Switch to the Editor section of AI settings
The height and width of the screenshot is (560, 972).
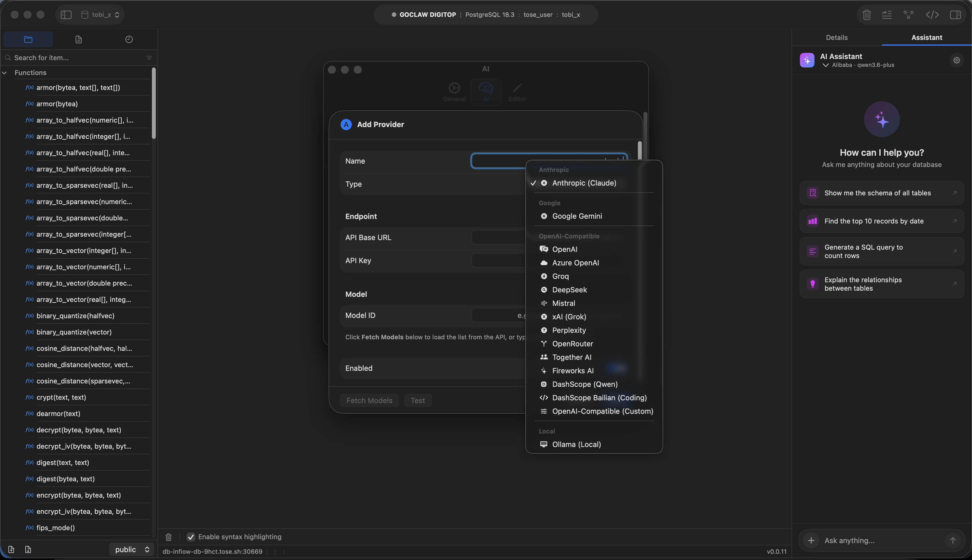517,92
